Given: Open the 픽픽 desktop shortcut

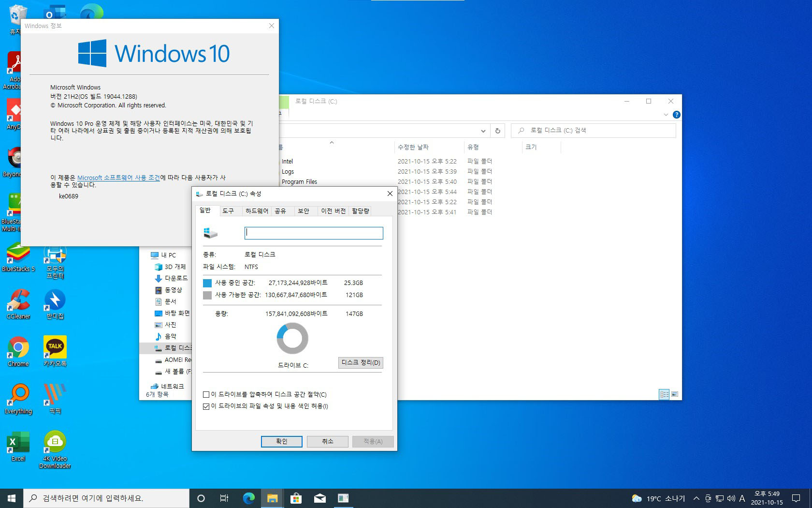Looking at the screenshot, I should pyautogui.click(x=55, y=399).
